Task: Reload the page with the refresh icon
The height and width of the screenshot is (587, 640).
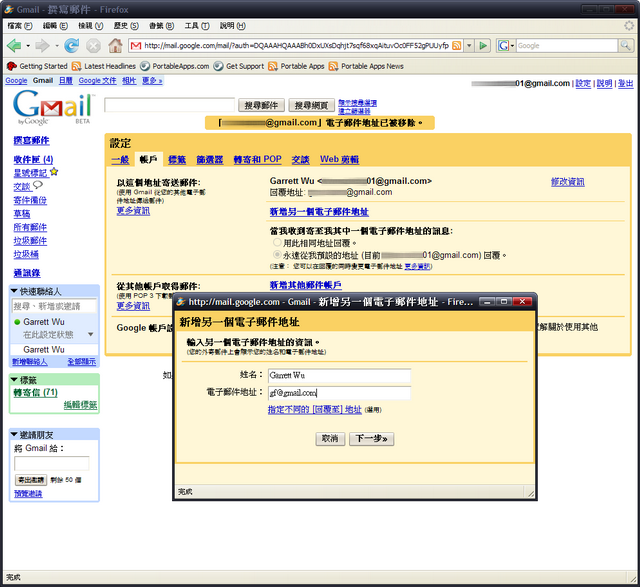Action: (x=71, y=46)
